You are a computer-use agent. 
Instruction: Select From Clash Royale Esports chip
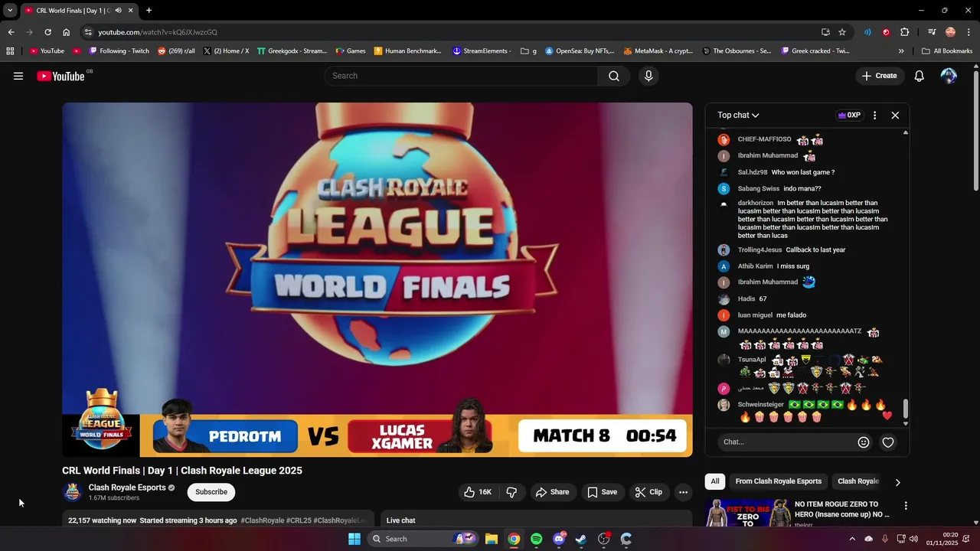coord(779,481)
